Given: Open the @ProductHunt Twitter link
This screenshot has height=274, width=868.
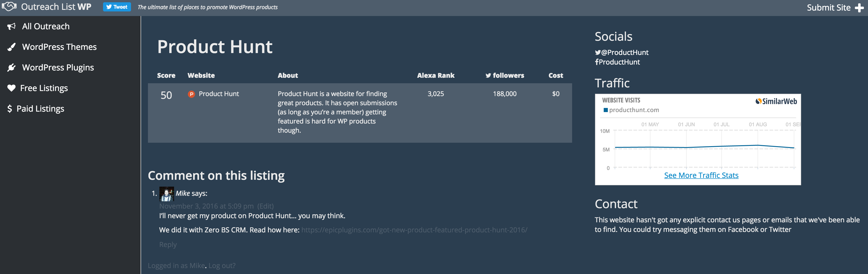Looking at the screenshot, I should pyautogui.click(x=624, y=53).
